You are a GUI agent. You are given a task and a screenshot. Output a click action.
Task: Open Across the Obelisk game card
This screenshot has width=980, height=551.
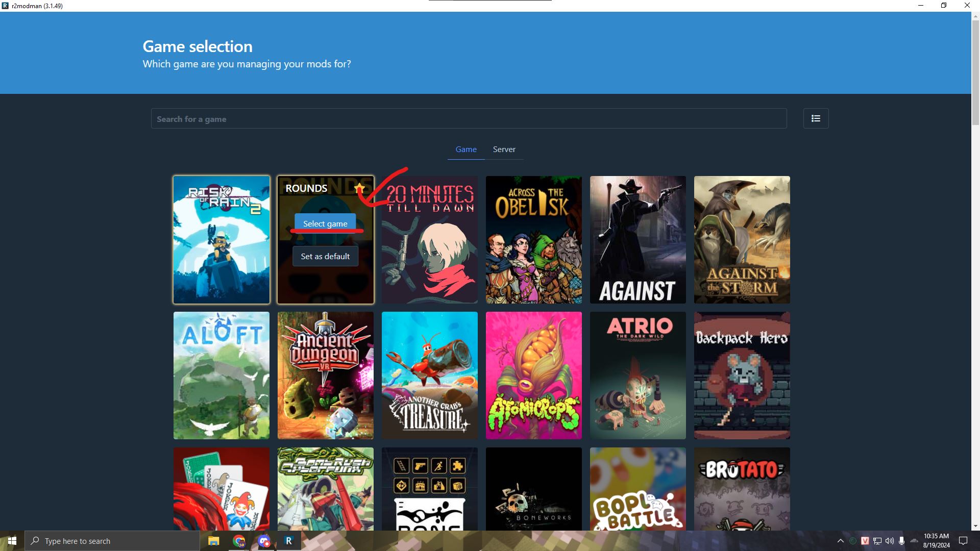[533, 240]
